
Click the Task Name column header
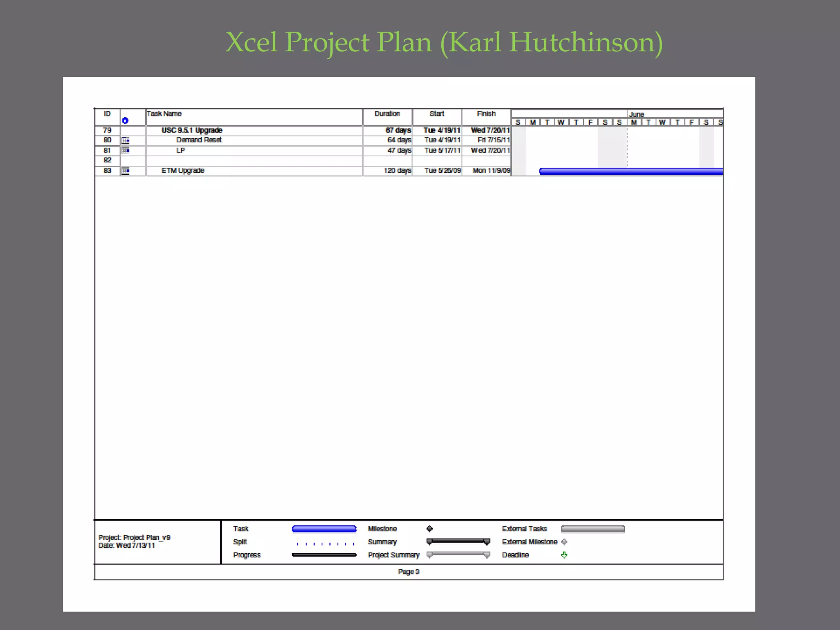(x=164, y=114)
